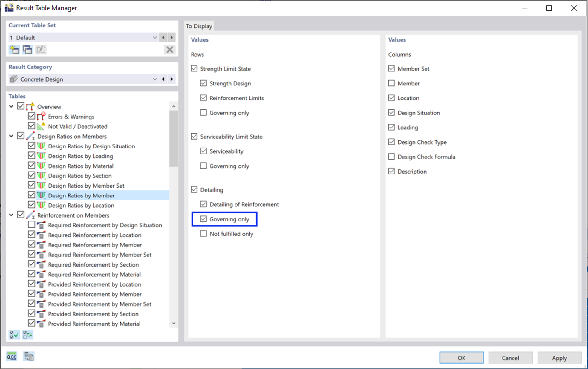The height and width of the screenshot is (369, 588).
Task: Enable Not fulfilled only checkbox
Action: (203, 233)
